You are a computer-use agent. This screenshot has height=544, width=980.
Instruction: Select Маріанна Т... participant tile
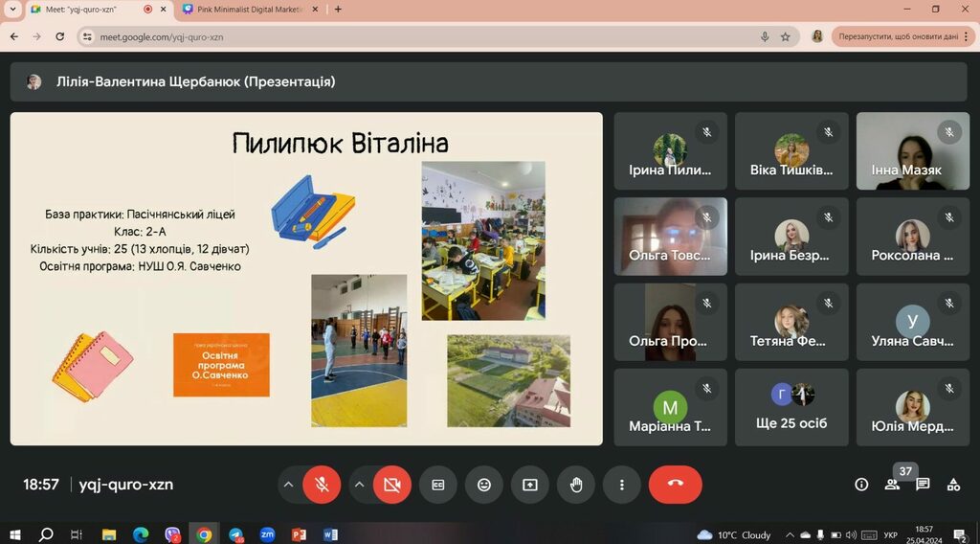(x=670, y=407)
